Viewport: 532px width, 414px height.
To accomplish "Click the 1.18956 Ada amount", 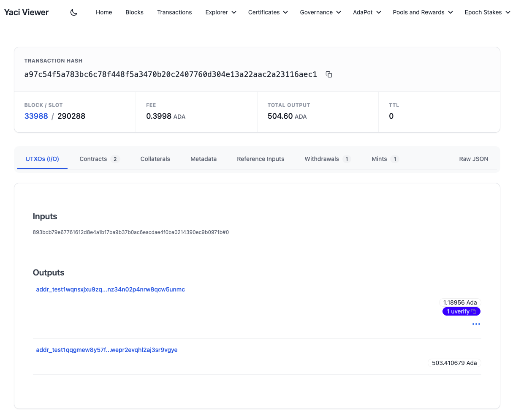I will click(x=460, y=302).
